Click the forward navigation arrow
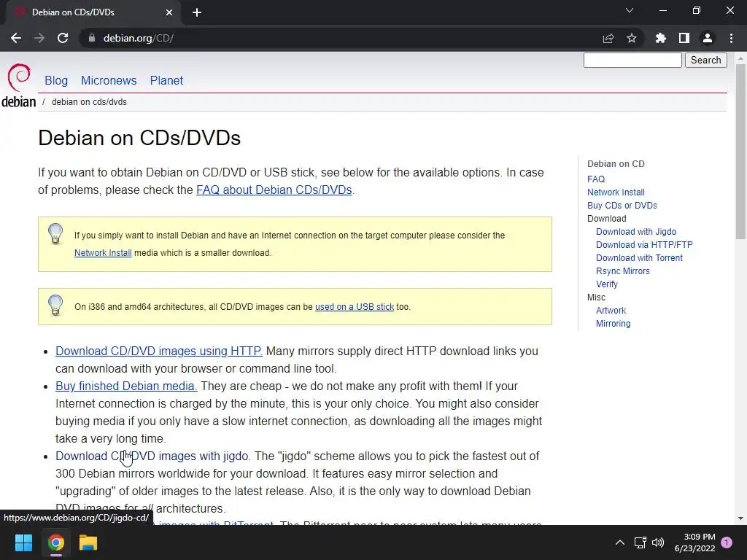 click(39, 38)
